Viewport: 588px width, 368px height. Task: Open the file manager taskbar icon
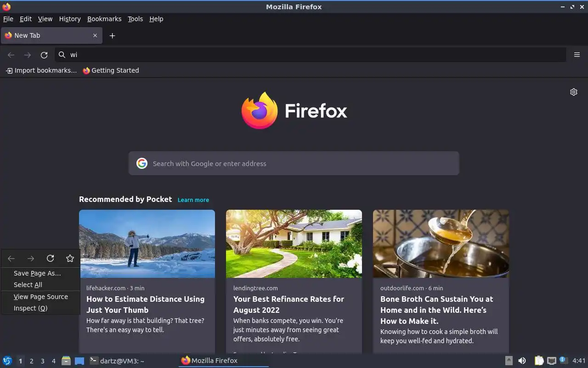tap(66, 361)
